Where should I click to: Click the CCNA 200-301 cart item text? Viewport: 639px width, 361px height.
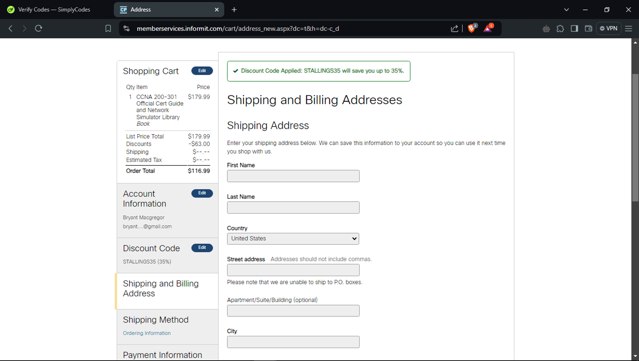[x=159, y=110]
